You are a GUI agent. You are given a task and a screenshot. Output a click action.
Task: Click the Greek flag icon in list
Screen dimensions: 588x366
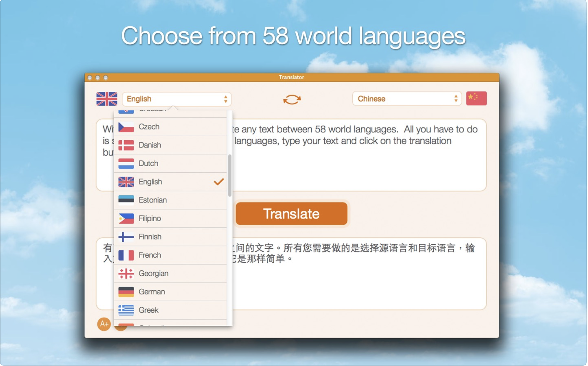coord(126,310)
